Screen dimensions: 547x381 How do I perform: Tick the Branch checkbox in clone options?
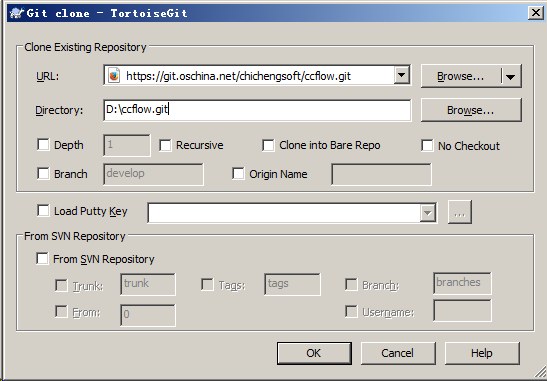pyautogui.click(x=43, y=173)
